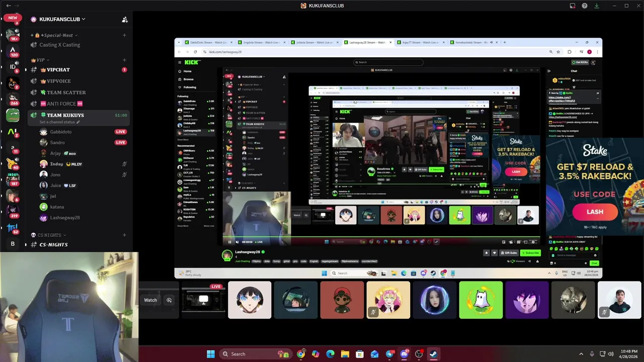644x362 pixels.
Task: Add a channel to the CS NIGHTS category
Action: [124, 235]
